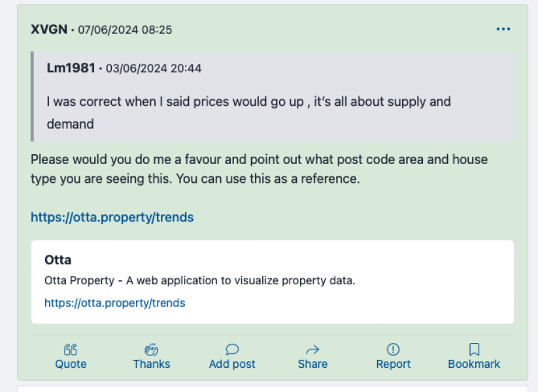The image size is (538, 392).
Task: Click the quotation marks icon above Quote
Action: tap(70, 350)
